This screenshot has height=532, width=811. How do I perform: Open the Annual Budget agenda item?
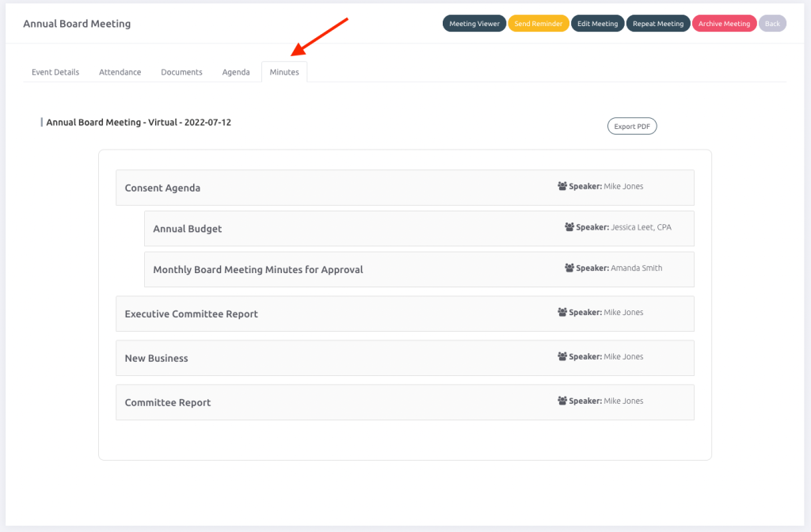[188, 229]
